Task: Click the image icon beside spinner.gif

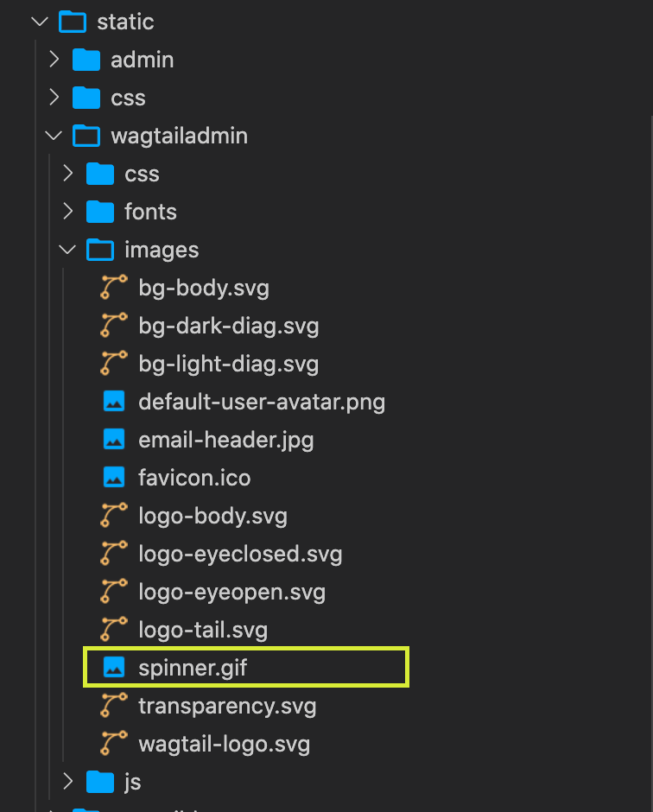Action: point(114,667)
